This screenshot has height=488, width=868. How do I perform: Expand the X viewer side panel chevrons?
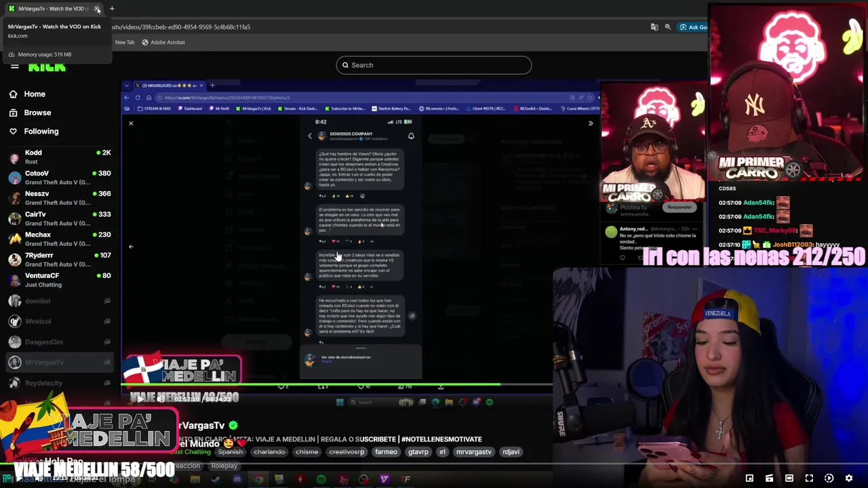tap(590, 123)
